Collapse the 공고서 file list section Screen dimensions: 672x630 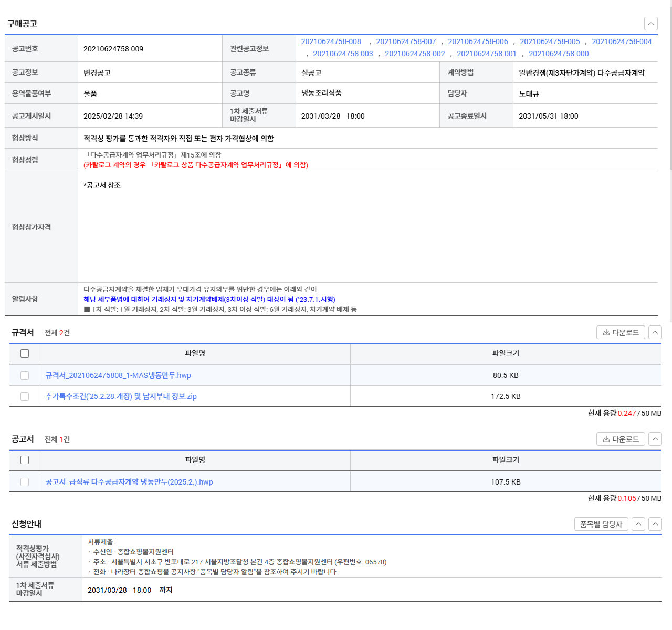pyautogui.click(x=655, y=439)
